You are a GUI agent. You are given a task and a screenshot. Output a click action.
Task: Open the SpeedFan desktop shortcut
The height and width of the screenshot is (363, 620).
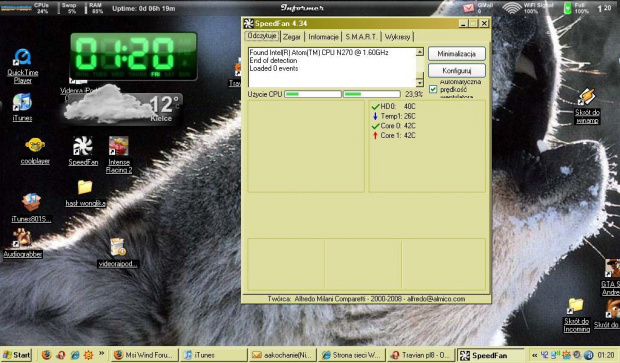pyautogui.click(x=83, y=151)
